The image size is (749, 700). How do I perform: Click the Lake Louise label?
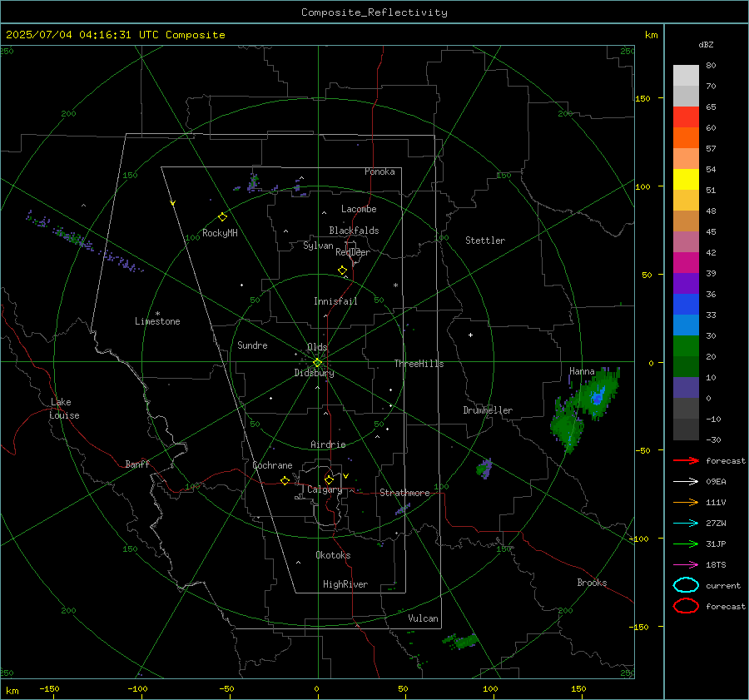click(x=64, y=409)
